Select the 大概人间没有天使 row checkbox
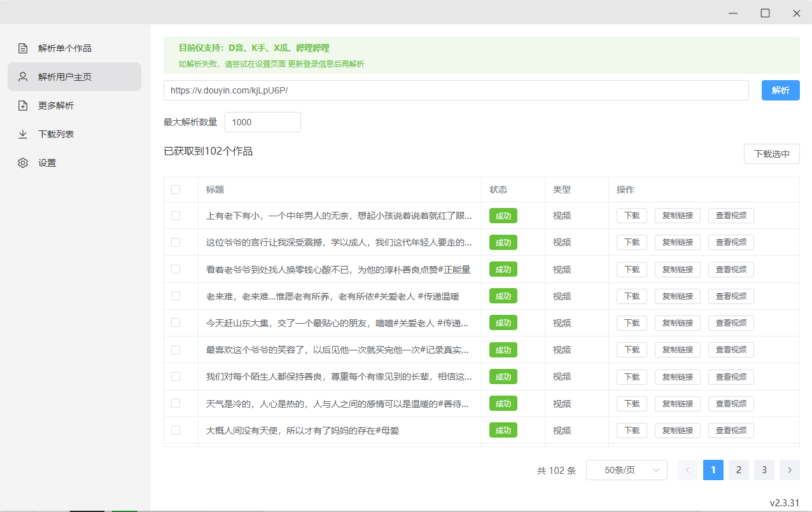Image resolution: width=812 pixels, height=512 pixels. 176,430
